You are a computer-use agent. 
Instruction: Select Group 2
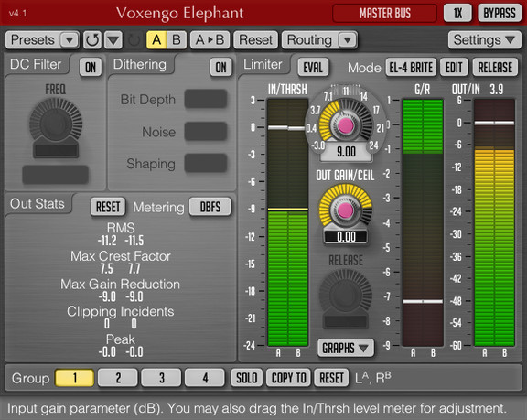click(x=118, y=378)
